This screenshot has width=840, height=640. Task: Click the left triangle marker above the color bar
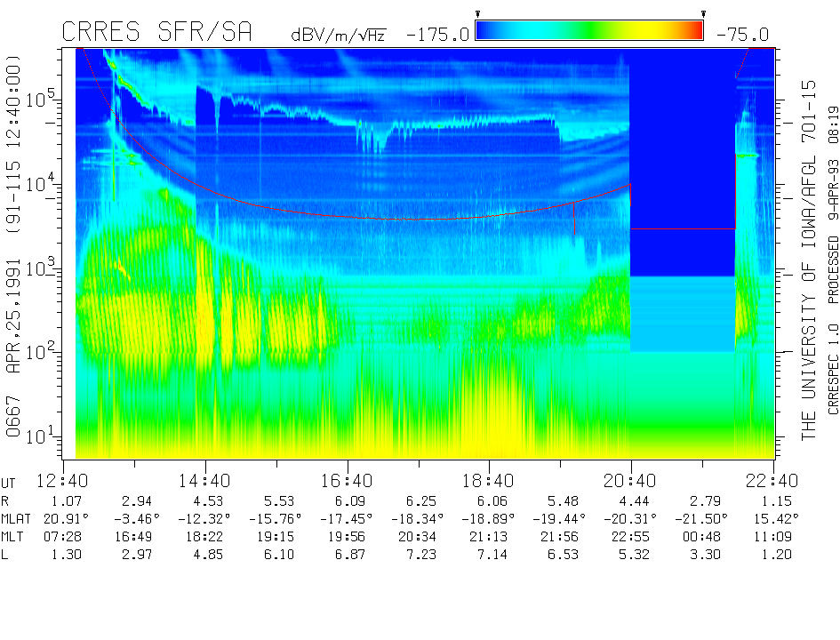(477, 14)
